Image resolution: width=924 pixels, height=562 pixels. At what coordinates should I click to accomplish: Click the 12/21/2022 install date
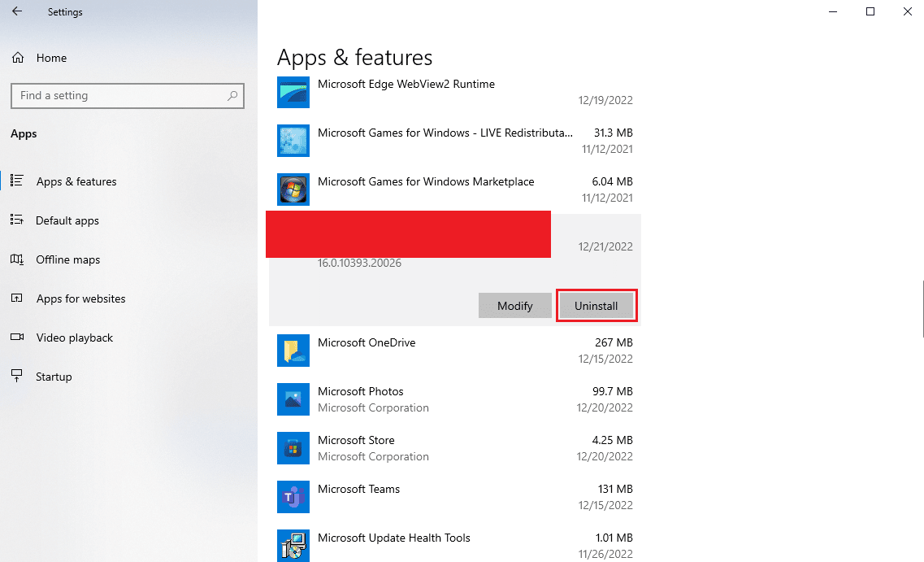point(605,246)
